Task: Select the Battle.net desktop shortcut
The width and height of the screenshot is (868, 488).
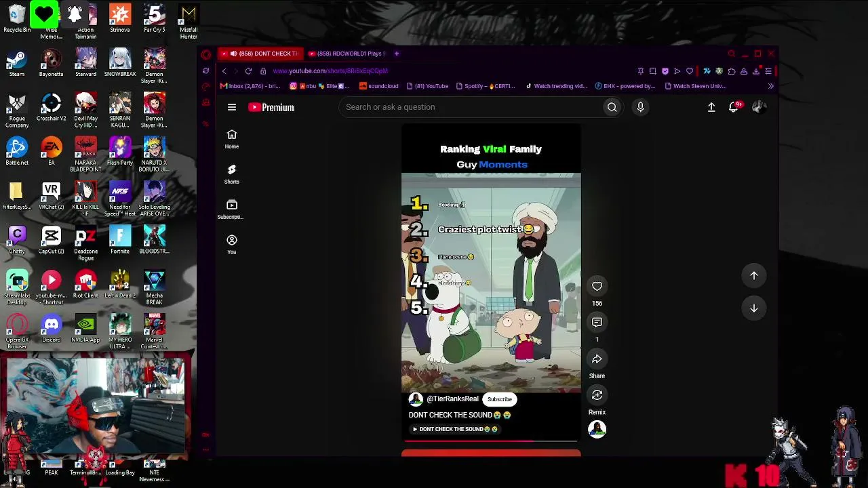Action: (17, 152)
